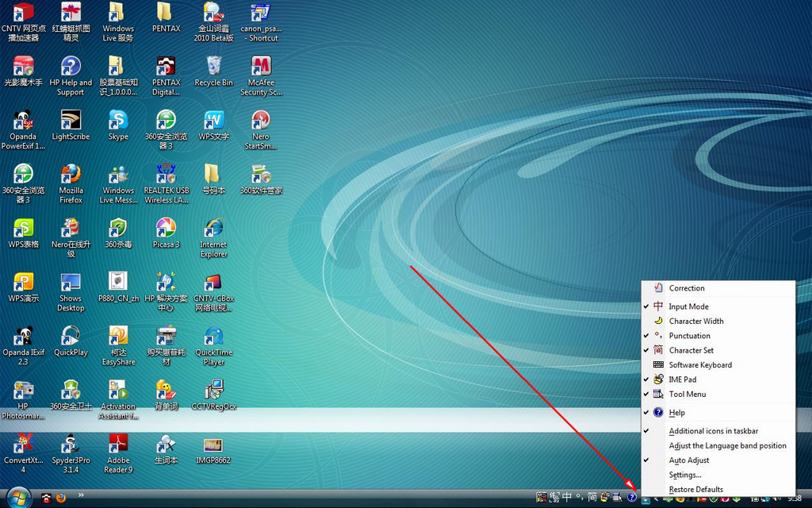Launch McAfee Security Scan shortcut
Image resolution: width=812 pixels, height=508 pixels.
pyautogui.click(x=261, y=75)
